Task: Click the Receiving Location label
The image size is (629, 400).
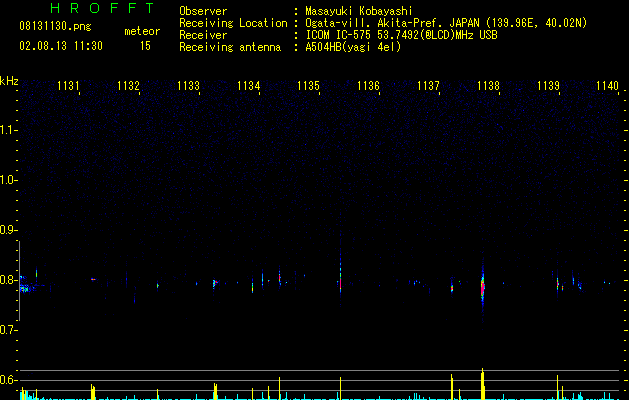Action: click(x=233, y=23)
